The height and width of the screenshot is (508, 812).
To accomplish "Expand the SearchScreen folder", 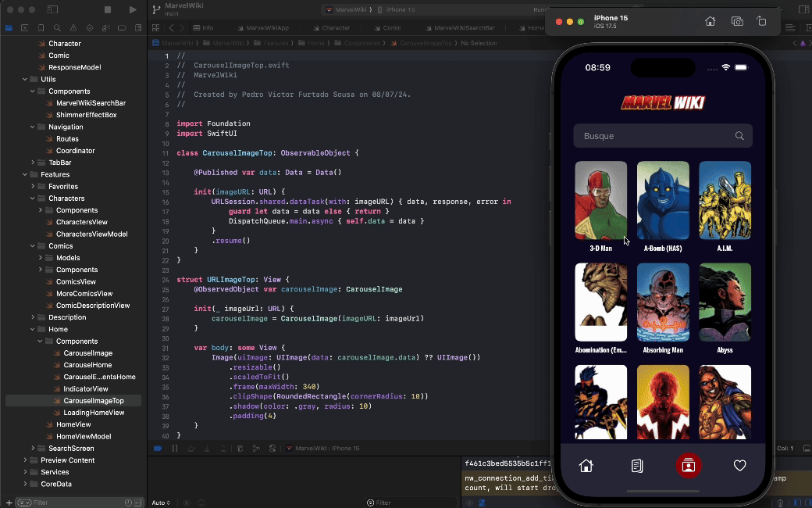I will [x=33, y=449].
